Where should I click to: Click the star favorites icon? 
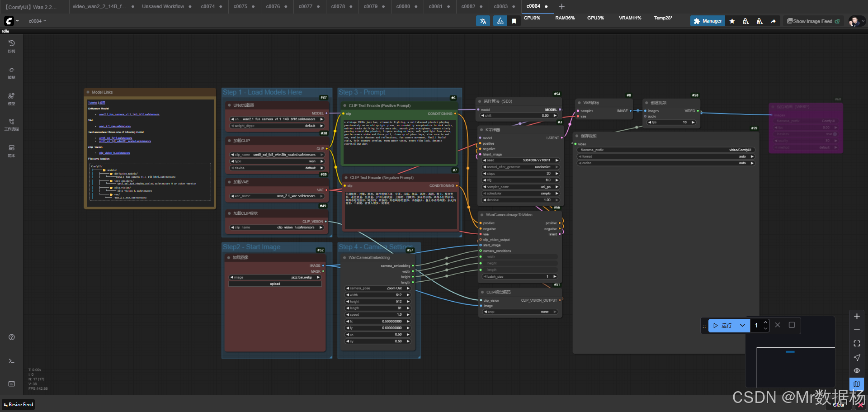(x=732, y=21)
